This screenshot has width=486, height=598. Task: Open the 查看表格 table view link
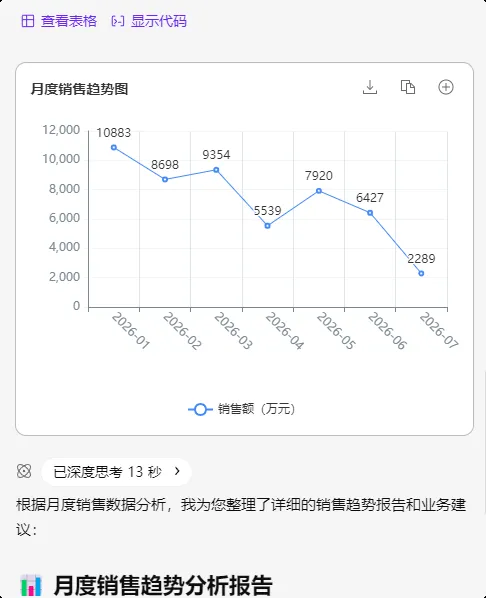click(59, 21)
